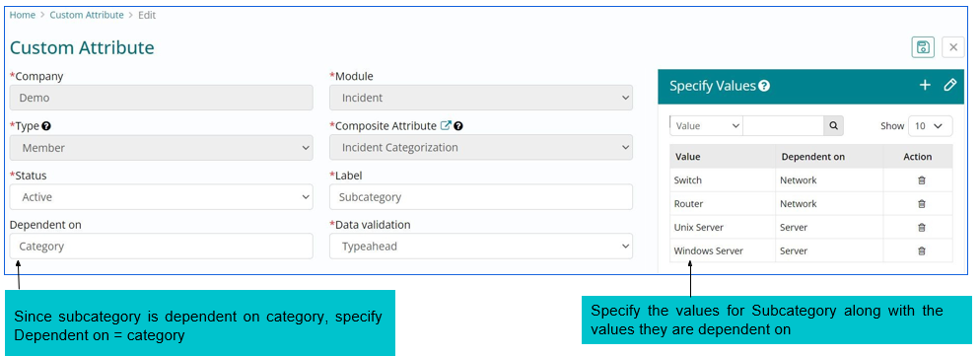Viewport: 980px width, 356px height.
Task: Go to Home breadcrumb
Action: pos(23,15)
